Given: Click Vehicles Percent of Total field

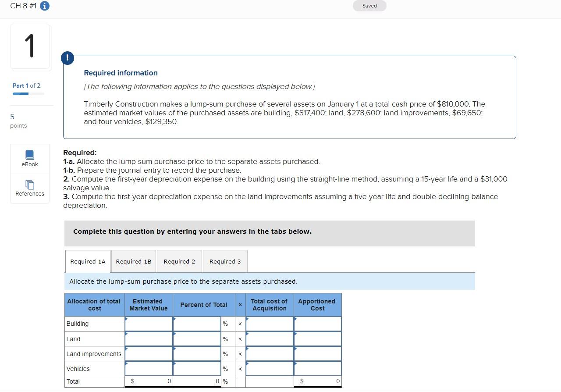Looking at the screenshot, I should [x=197, y=369].
